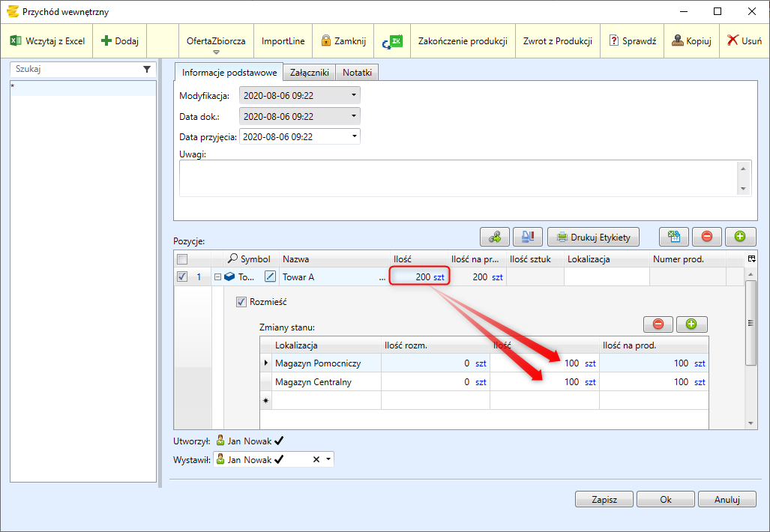Toggle the select-all checkbox in positions header
This screenshot has width=770, height=532.
[x=182, y=259]
